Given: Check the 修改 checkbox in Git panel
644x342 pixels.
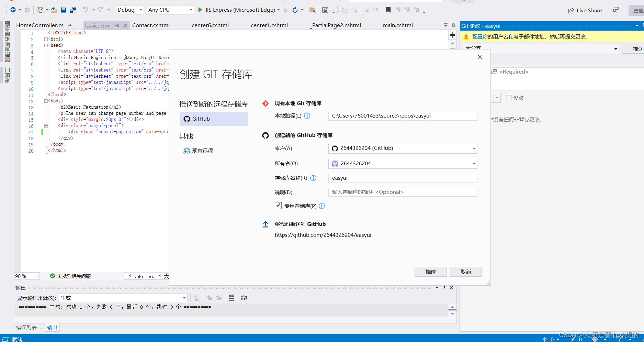Looking at the screenshot, I should [509, 98].
